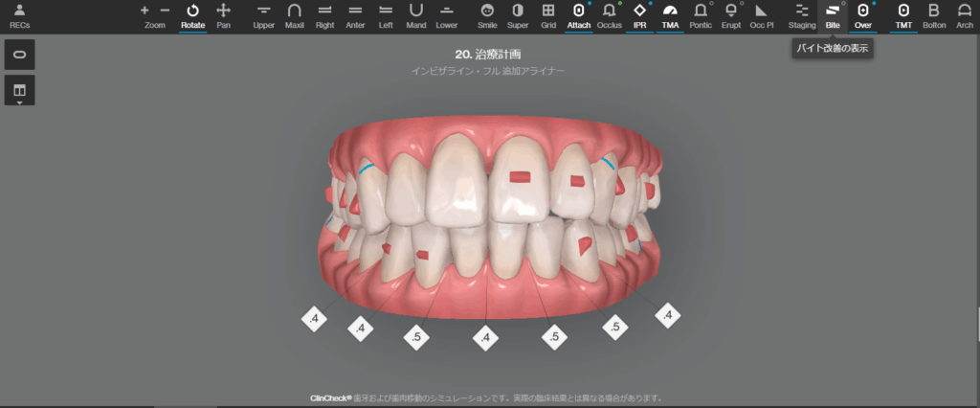
Task: Toggle Super superimposition
Action: pyautogui.click(x=518, y=16)
